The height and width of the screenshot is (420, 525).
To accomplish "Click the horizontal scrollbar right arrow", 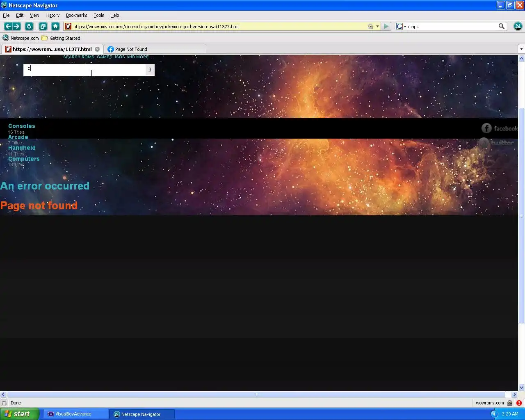I will 514,394.
